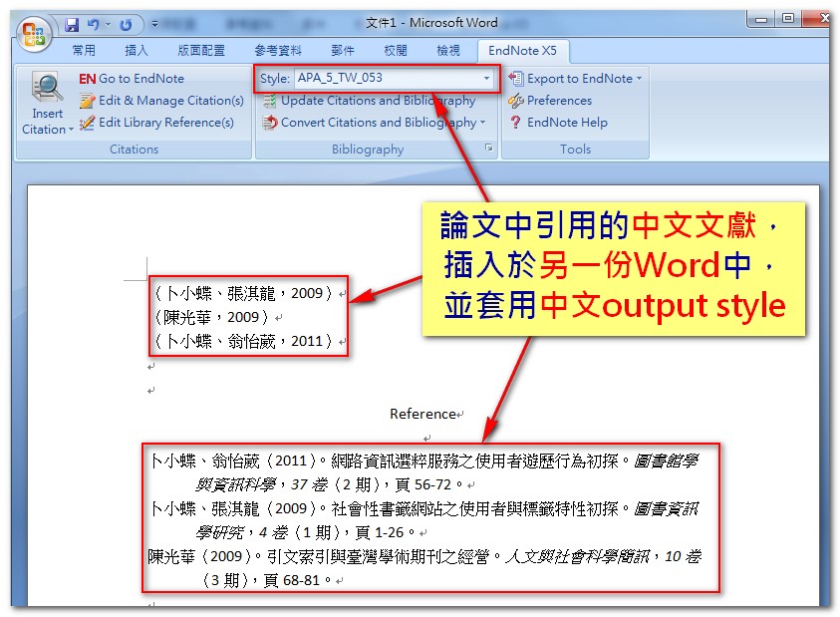
Task: Click the Insert Citation magnifier icon
Action: (x=47, y=88)
